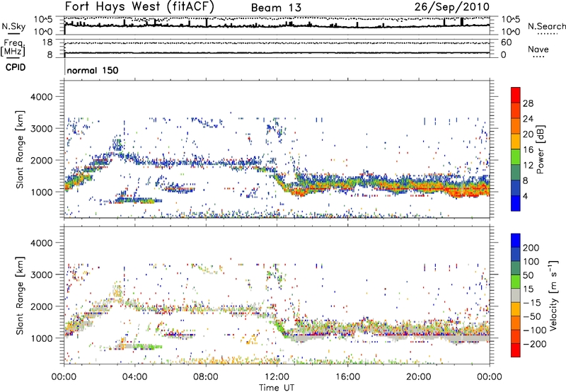This screenshot has width=566, height=392.
Task: Click Nave axis value '60'
Action: point(506,42)
